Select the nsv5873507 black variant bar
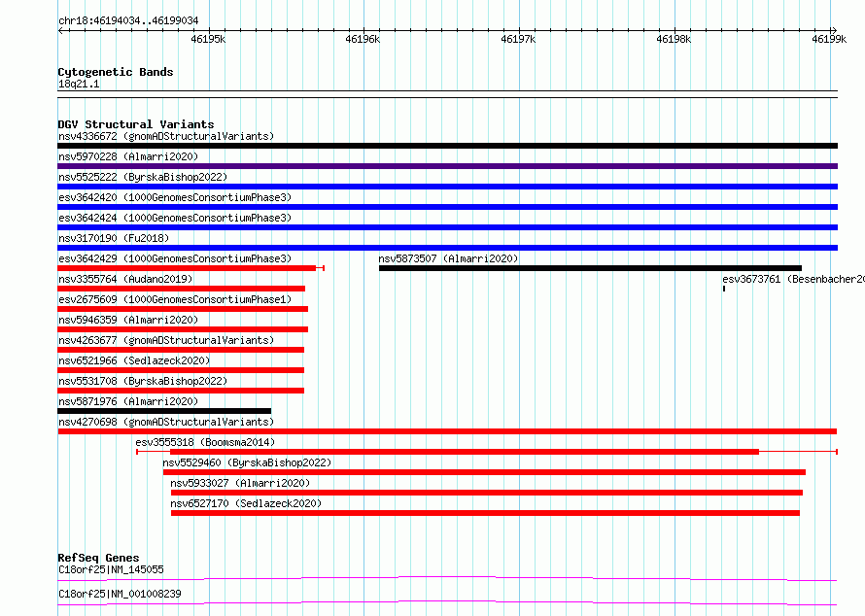Image resolution: width=865 pixels, height=616 pixels. (590, 268)
